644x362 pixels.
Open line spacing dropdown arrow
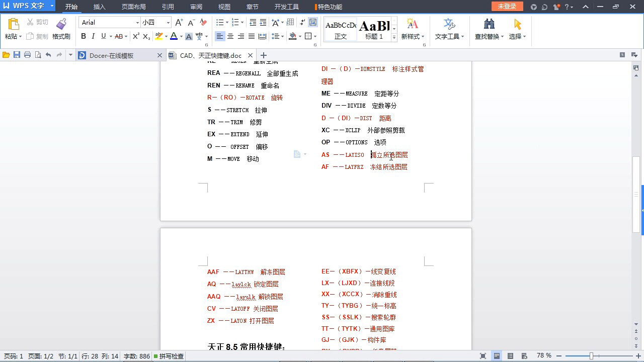click(283, 36)
